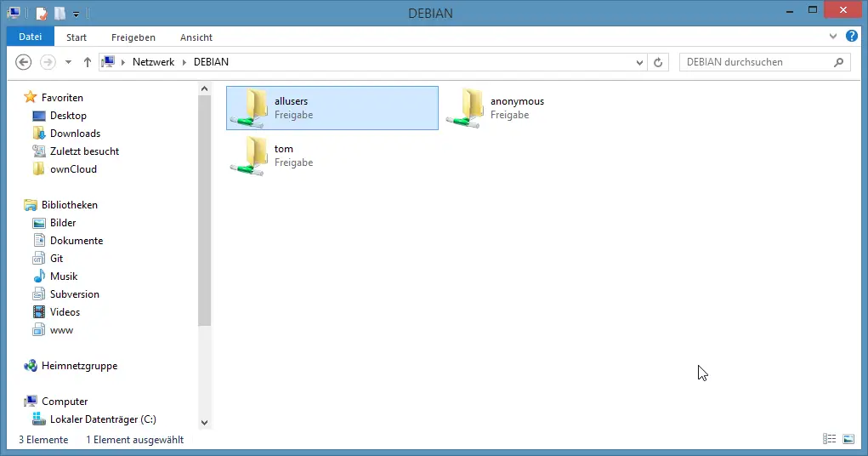
Task: Click the Musik note icon
Action: pyautogui.click(x=39, y=276)
